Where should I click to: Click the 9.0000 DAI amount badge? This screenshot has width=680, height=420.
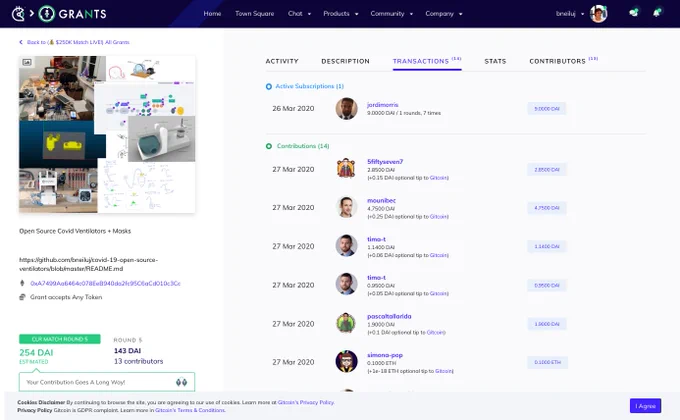[x=547, y=108]
